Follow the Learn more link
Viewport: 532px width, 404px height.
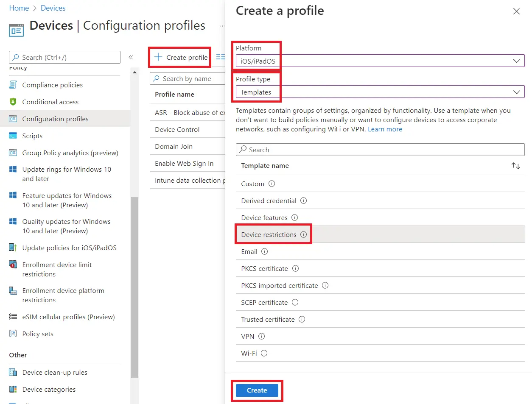pyautogui.click(x=385, y=129)
